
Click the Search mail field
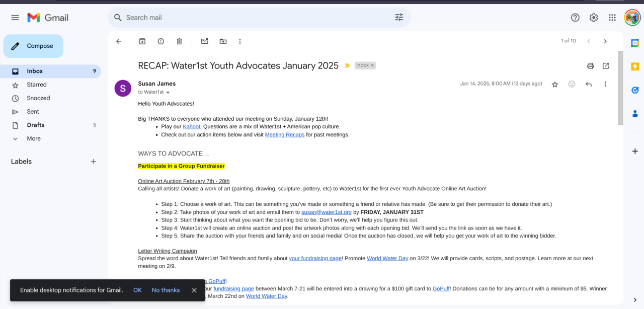[252, 18]
